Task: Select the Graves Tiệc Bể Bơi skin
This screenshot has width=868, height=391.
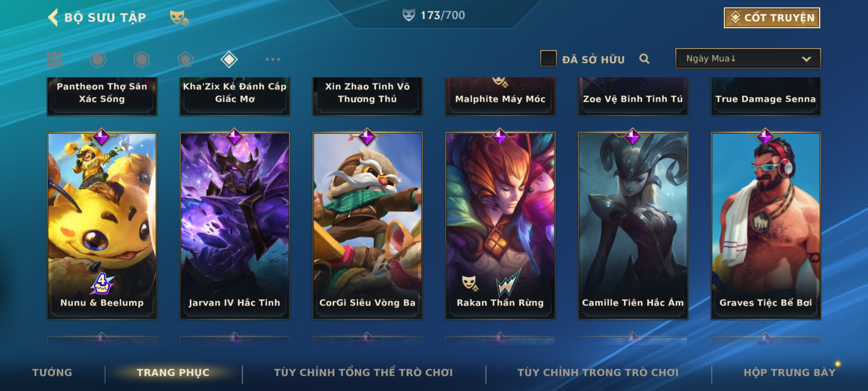Action: tap(766, 225)
